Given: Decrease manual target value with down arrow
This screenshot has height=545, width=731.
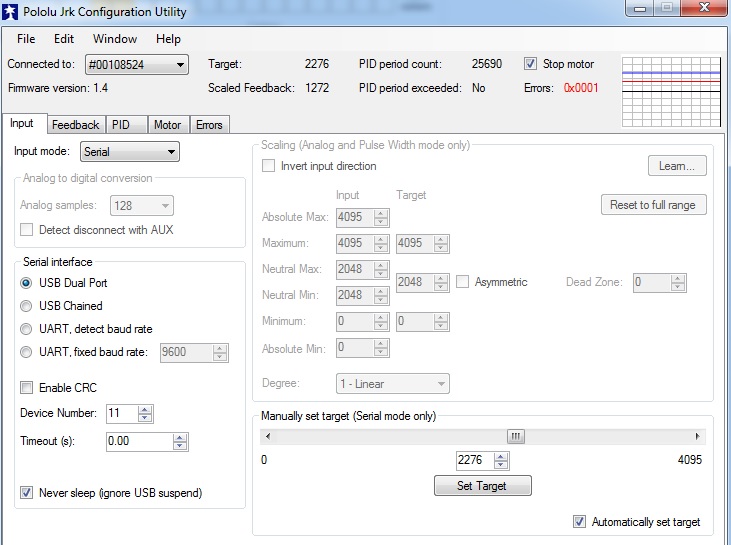Looking at the screenshot, I should [x=501, y=465].
